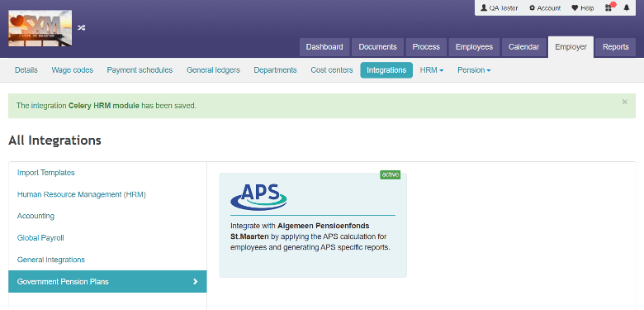Open the notifications bell icon
Image resolution: width=644 pixels, height=310 pixels.
[x=627, y=7]
